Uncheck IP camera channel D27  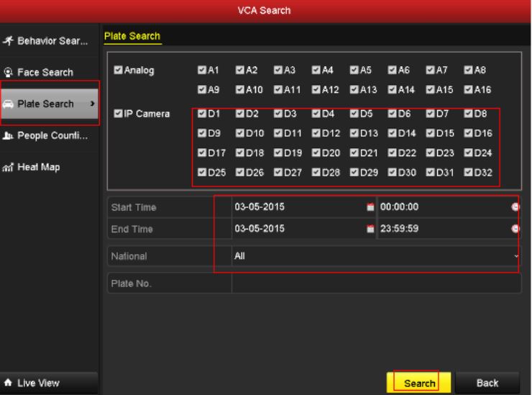278,173
